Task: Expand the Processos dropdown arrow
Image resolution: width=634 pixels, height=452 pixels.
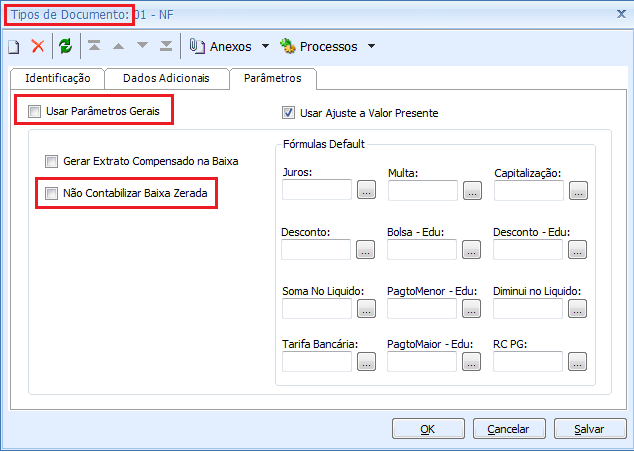Action: pos(371,46)
